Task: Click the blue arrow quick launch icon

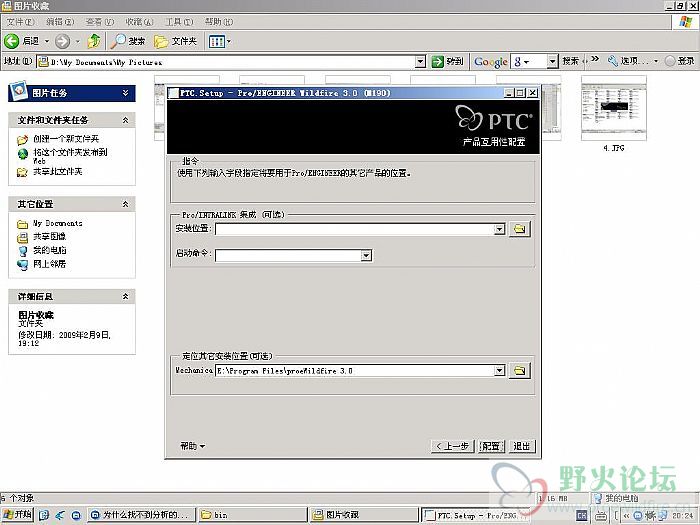Action: pos(60,515)
